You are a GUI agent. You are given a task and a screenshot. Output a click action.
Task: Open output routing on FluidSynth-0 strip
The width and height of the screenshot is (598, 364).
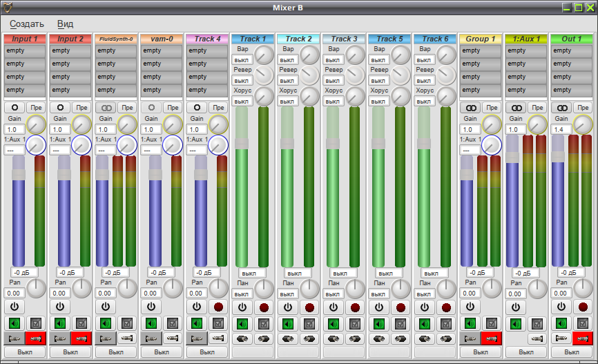(127, 338)
